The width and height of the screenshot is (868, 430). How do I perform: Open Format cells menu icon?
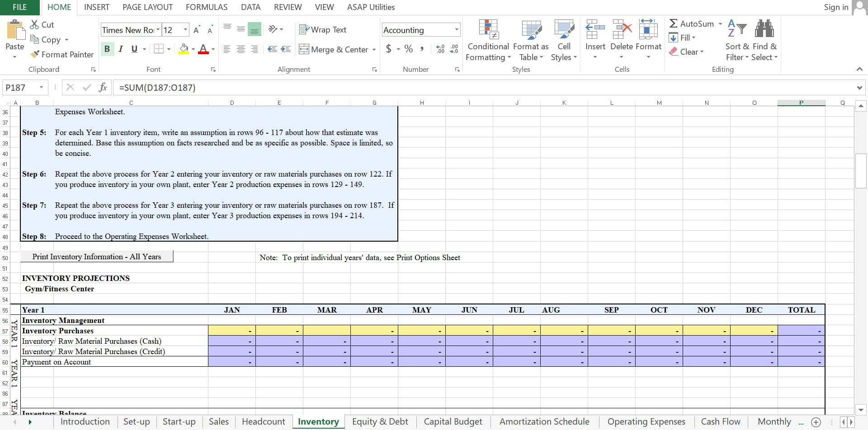(648, 29)
